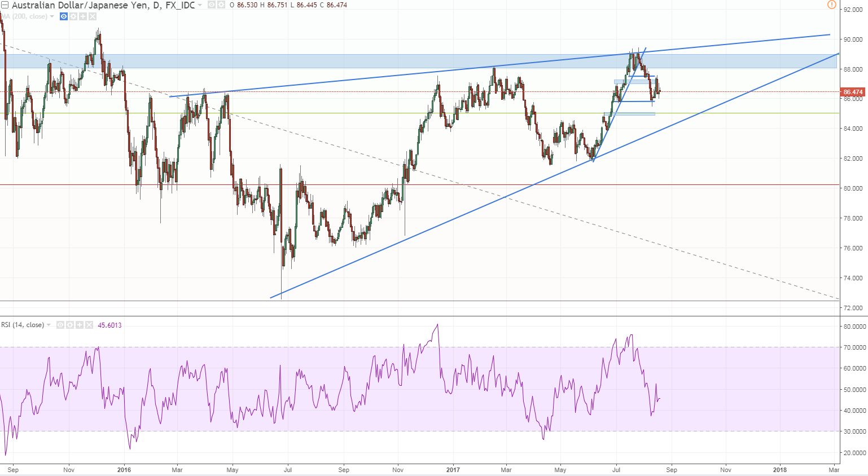Screen dimensions: 868x476
Task: Open the RSI (14, close) dropdown arrow
Action: tap(49, 325)
